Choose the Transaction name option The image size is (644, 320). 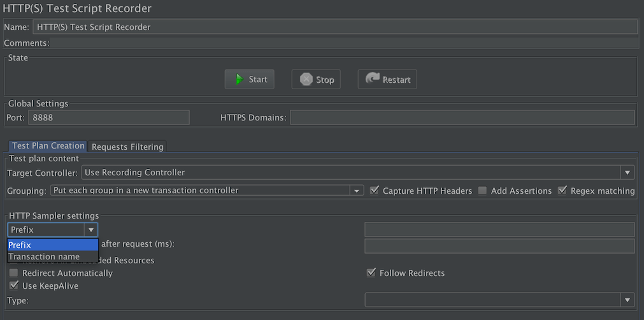(x=45, y=256)
